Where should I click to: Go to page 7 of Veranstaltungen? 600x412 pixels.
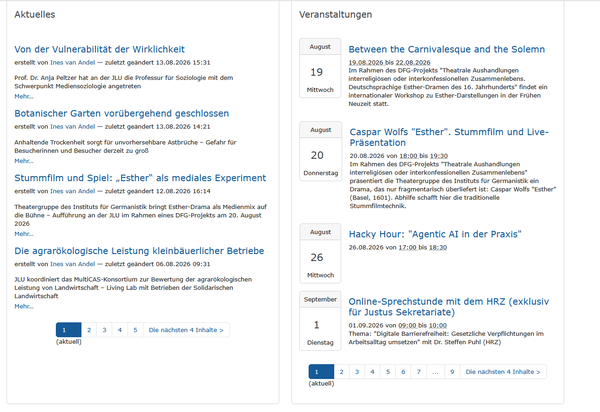(419, 371)
